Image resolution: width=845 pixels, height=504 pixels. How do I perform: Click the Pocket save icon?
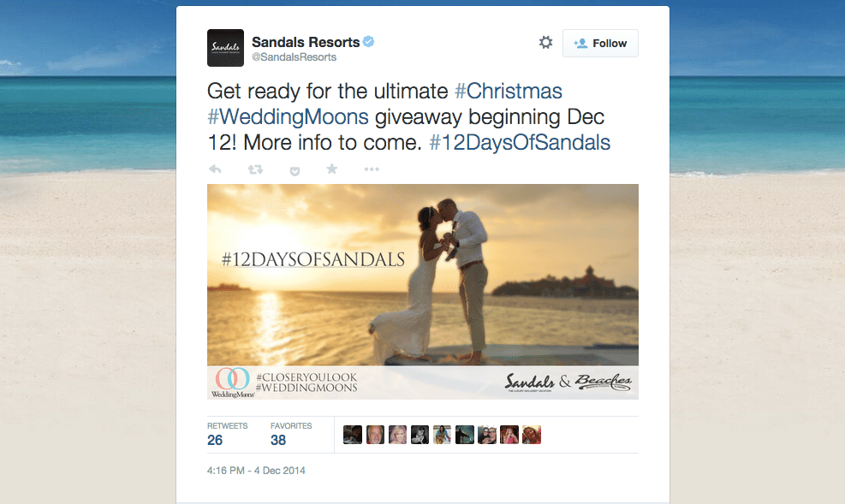click(x=295, y=171)
